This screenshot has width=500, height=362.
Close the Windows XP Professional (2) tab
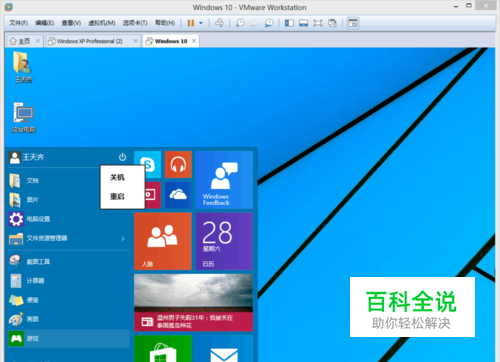(x=135, y=41)
